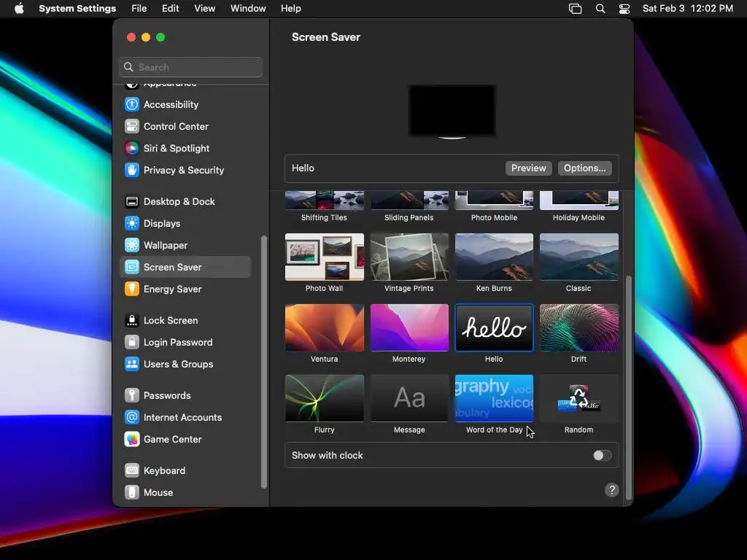Open the Privacy & Security hand icon
Screen dimensions: 747x560
[132, 170]
